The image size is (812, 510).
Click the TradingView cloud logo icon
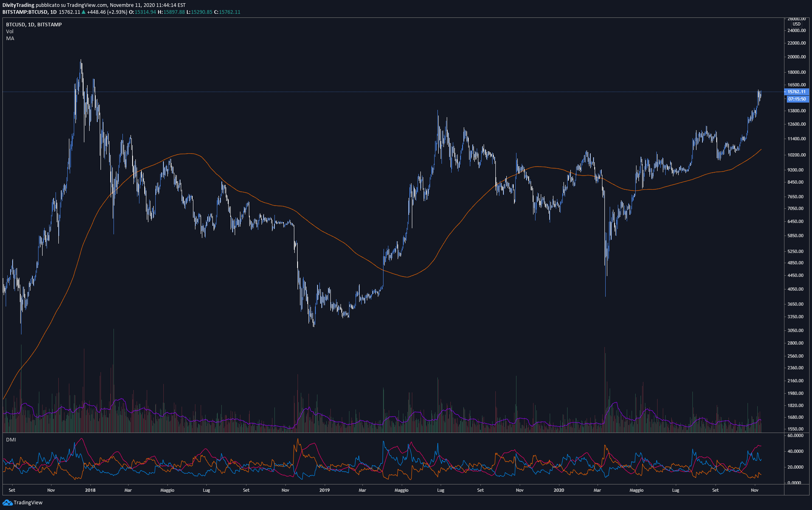(x=7, y=503)
